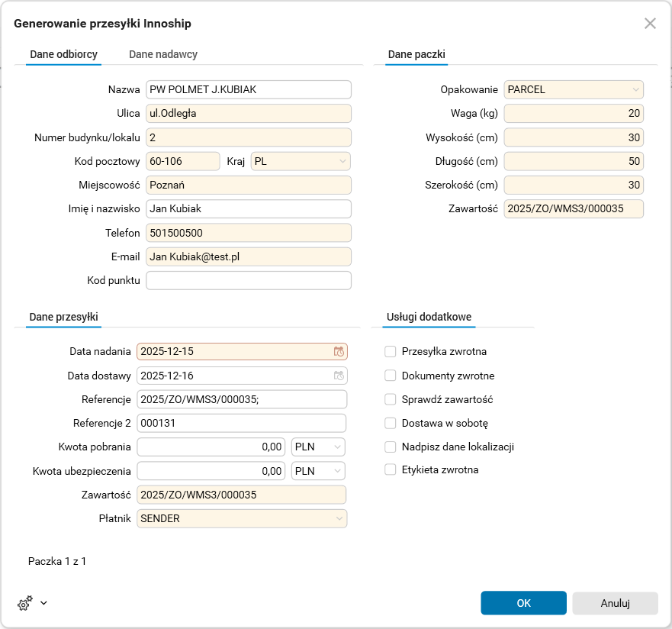
Task: Check the Sprawdź zawartość box
Action: tap(391, 399)
